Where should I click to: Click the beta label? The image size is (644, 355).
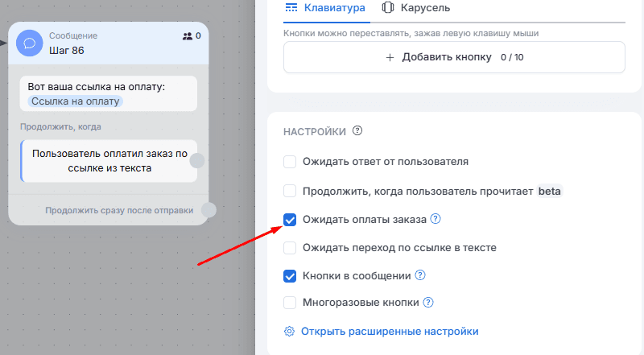coord(550,191)
